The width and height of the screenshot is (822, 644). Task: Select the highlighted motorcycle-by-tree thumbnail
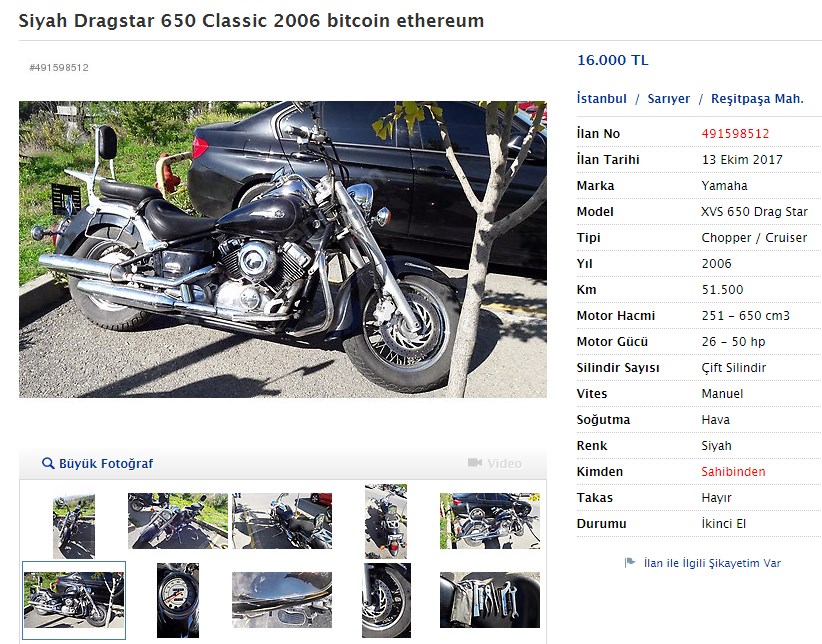(74, 600)
